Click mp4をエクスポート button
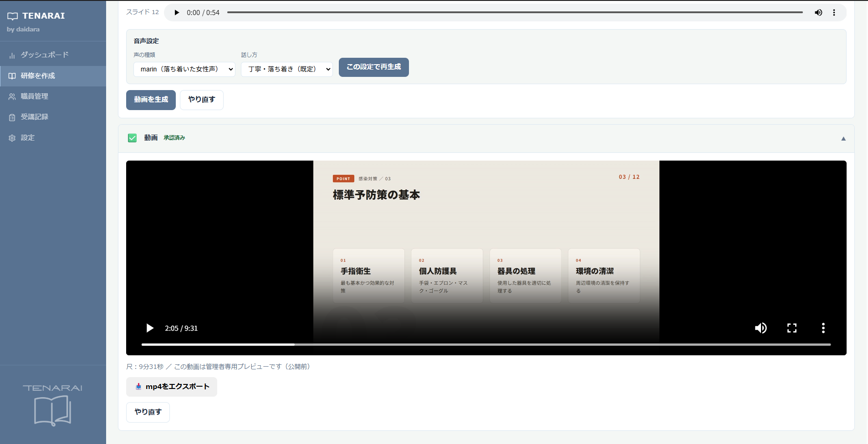This screenshot has height=444, width=868. point(172,387)
